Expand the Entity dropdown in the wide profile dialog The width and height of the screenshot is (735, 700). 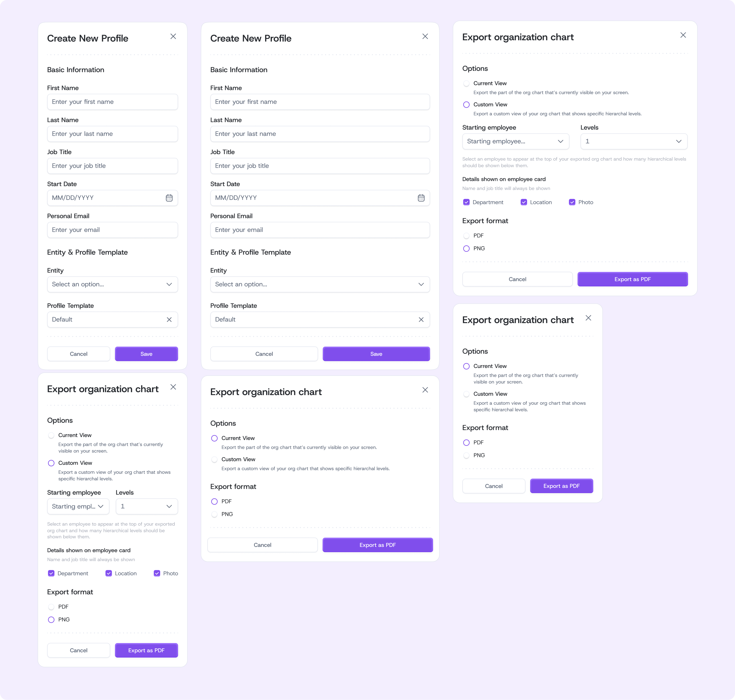tap(320, 284)
